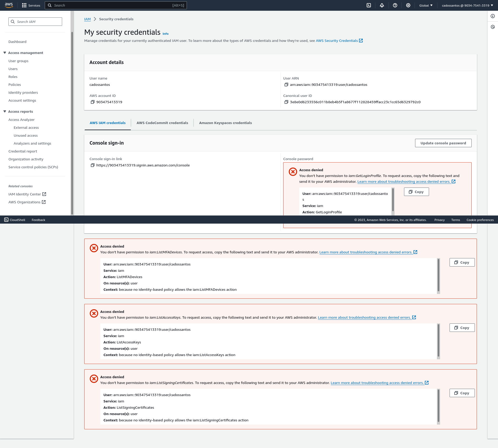Click external link icon next to AWS Organizations
498x448 pixels.
(44, 202)
